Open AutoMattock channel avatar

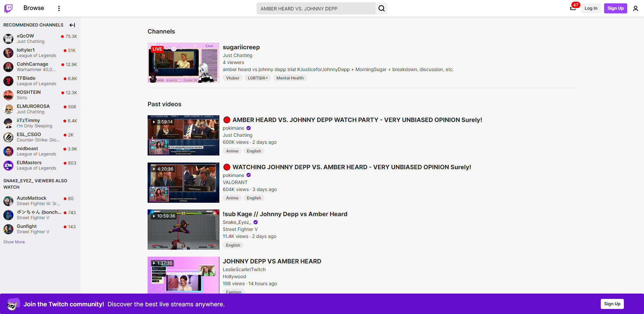point(8,201)
